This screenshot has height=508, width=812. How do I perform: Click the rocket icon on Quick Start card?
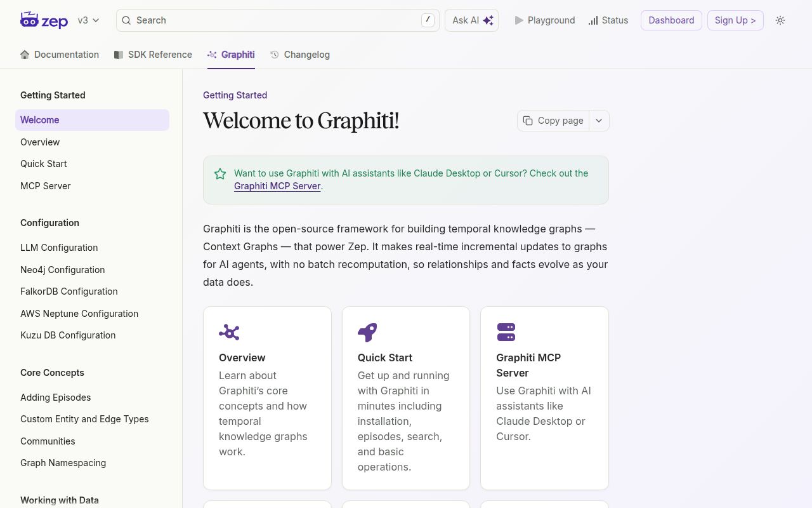point(367,332)
